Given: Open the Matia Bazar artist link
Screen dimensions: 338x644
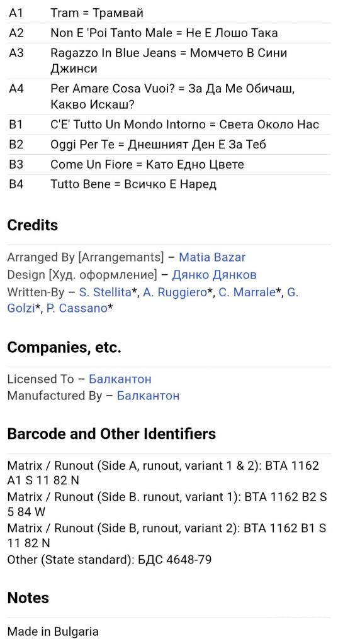Looking at the screenshot, I should pyautogui.click(x=212, y=257).
